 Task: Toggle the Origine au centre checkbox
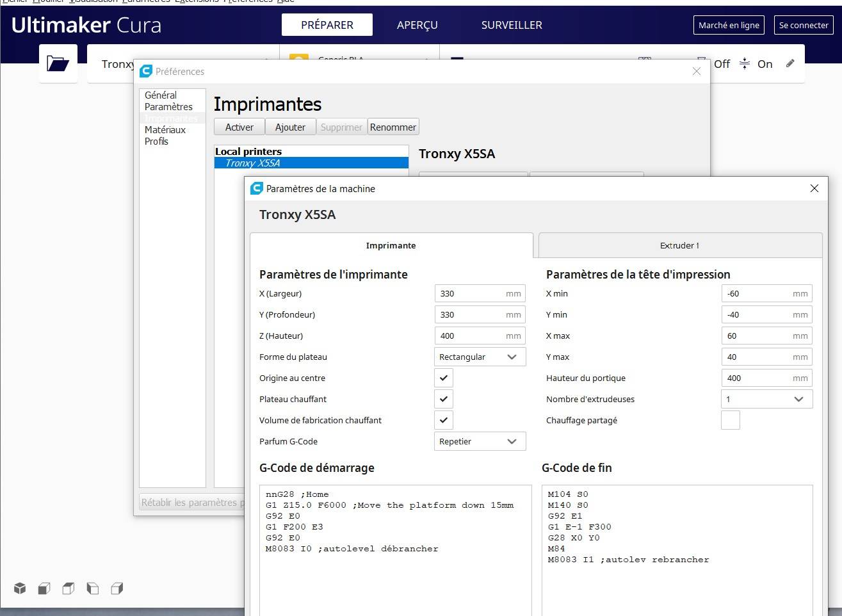pyautogui.click(x=443, y=378)
